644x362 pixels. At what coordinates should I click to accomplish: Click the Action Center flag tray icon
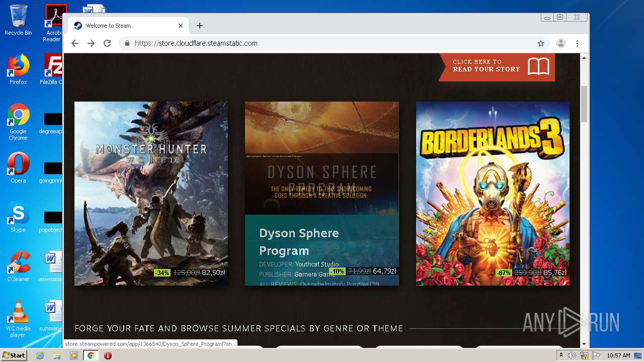tap(595, 355)
